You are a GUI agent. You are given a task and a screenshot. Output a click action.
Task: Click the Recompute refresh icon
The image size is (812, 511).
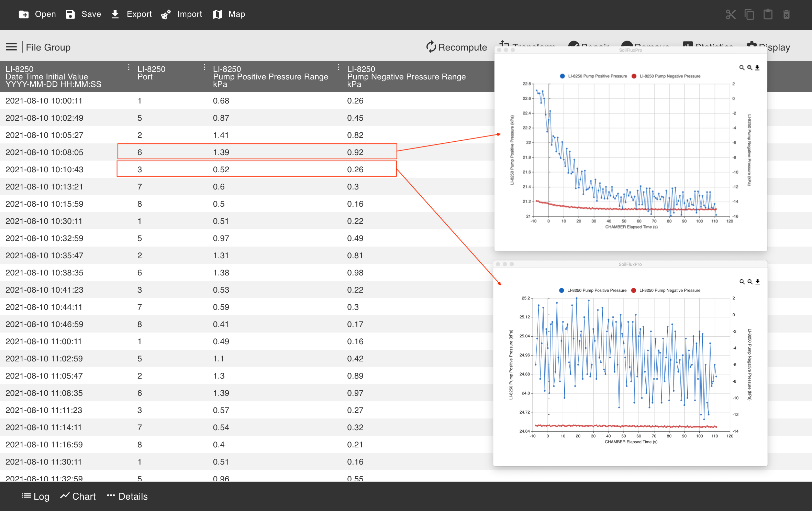[431, 47]
